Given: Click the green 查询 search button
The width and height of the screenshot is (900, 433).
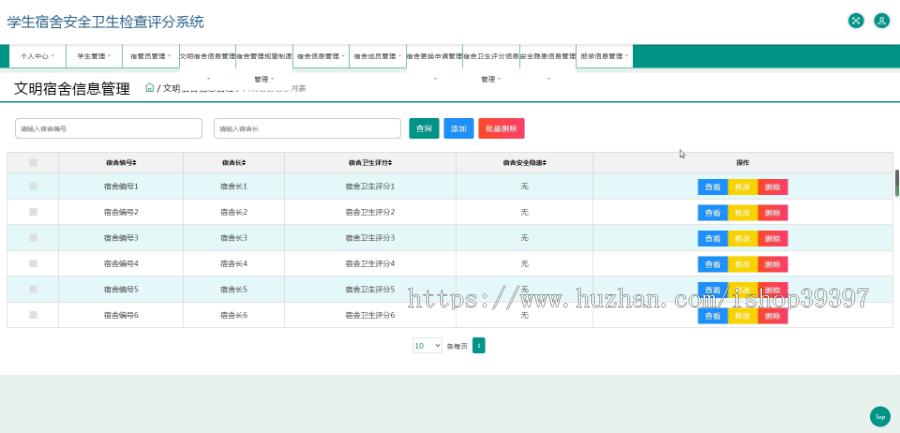Looking at the screenshot, I should point(424,129).
